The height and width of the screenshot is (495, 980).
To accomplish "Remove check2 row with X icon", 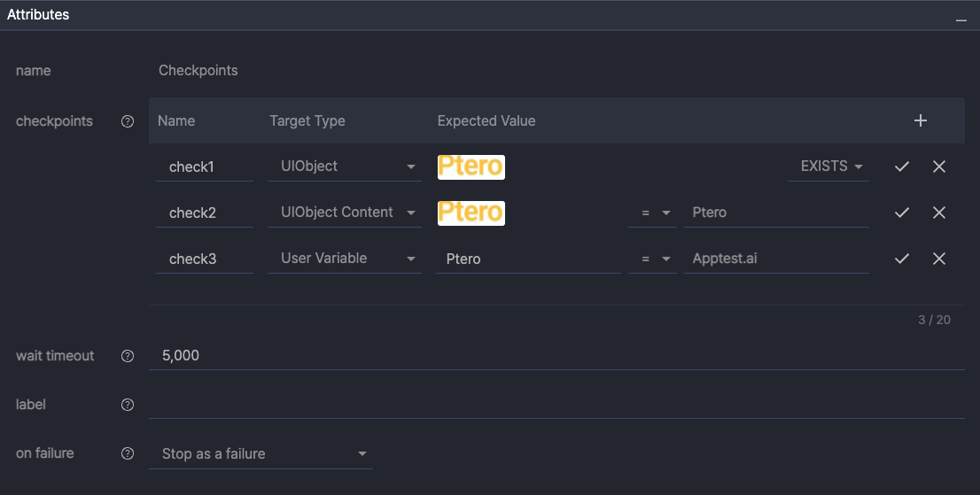I will [939, 213].
